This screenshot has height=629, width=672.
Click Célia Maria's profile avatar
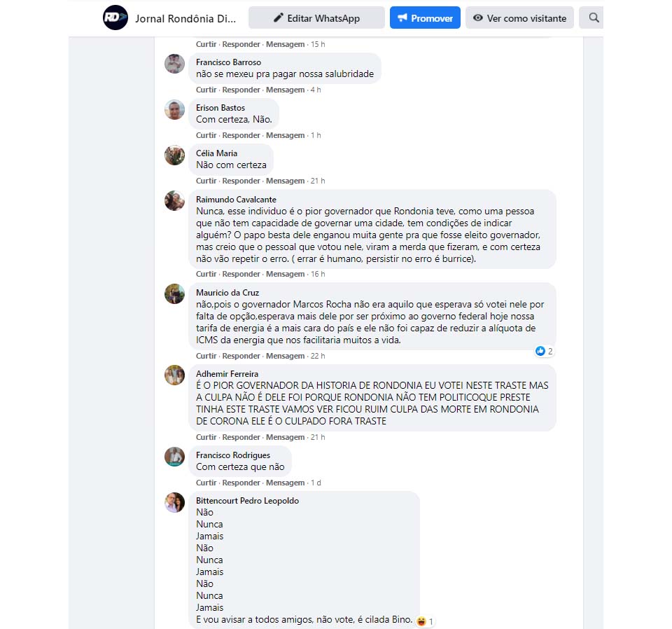click(x=174, y=155)
